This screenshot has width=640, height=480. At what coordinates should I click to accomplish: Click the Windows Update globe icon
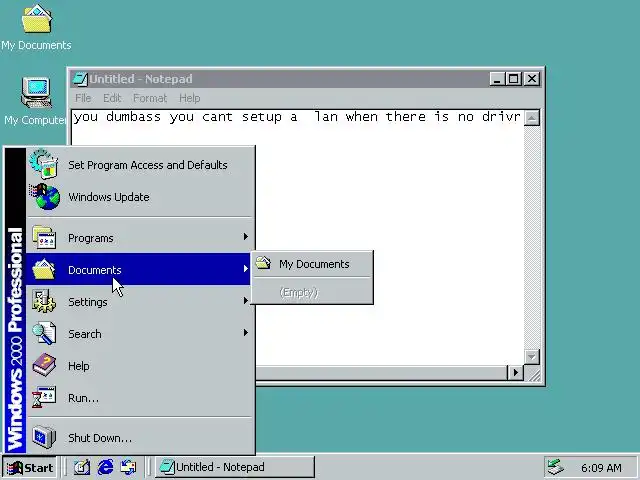(45, 197)
